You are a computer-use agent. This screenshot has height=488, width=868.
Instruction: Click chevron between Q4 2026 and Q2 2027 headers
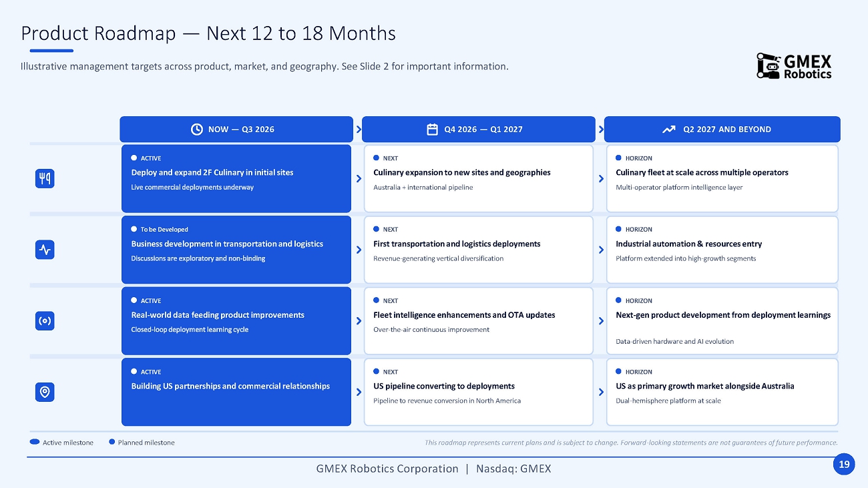point(602,130)
